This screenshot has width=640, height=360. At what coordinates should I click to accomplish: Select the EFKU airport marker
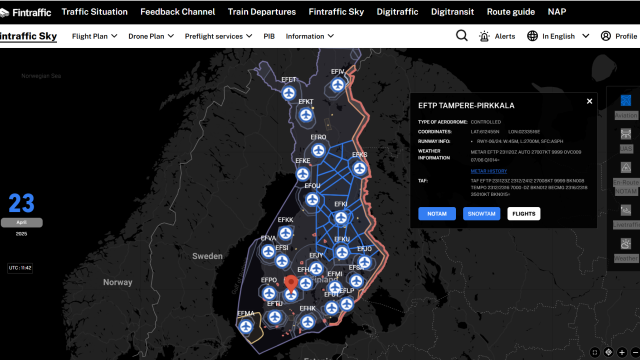point(342,252)
